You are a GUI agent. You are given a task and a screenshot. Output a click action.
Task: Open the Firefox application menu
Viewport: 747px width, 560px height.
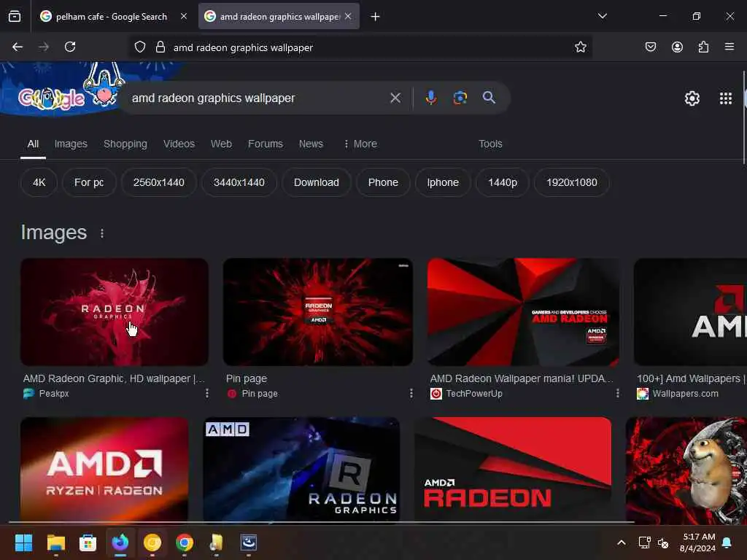(729, 47)
